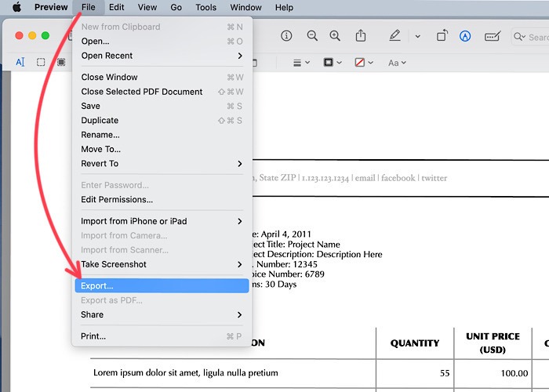The height and width of the screenshot is (392, 549).
Task: Choose Export... in the File menu
Action: tap(162, 286)
